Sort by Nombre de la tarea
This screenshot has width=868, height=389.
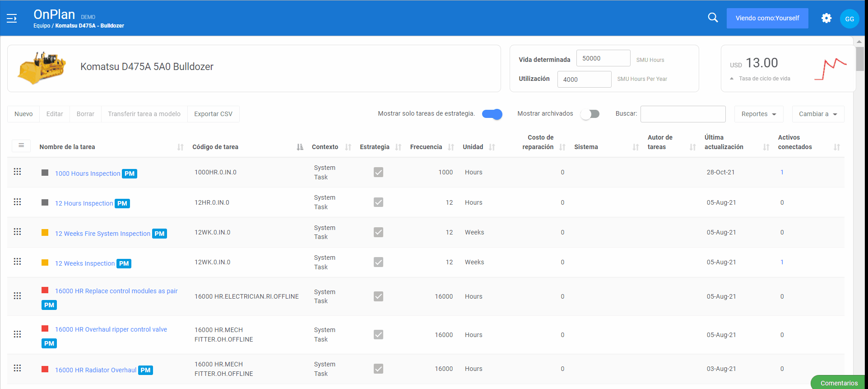[x=181, y=147]
